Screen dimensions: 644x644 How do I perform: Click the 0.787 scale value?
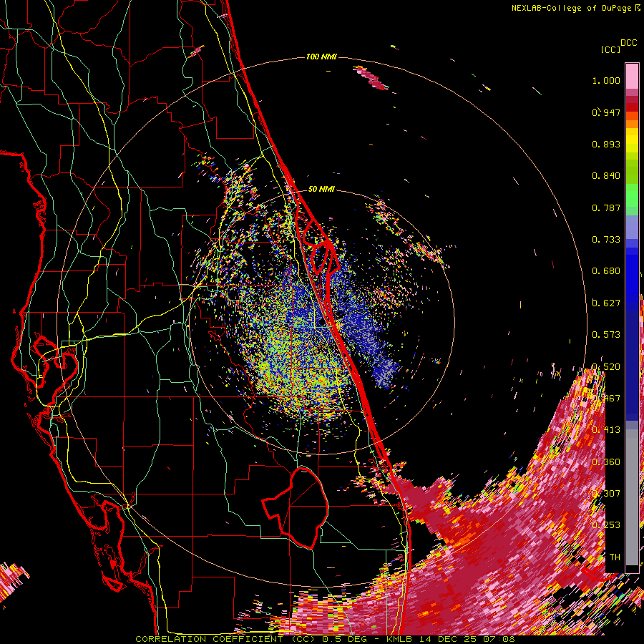[x=606, y=208]
